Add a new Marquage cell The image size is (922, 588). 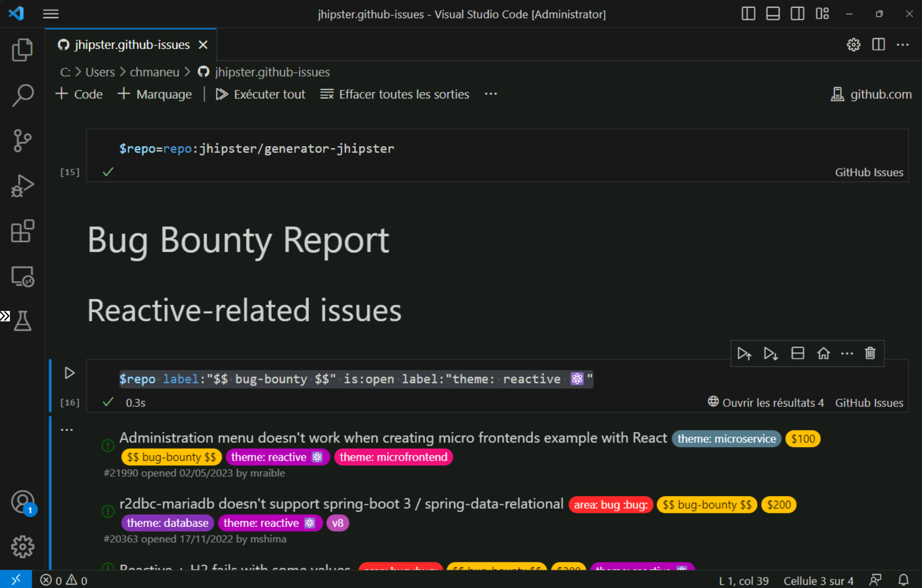(x=155, y=94)
